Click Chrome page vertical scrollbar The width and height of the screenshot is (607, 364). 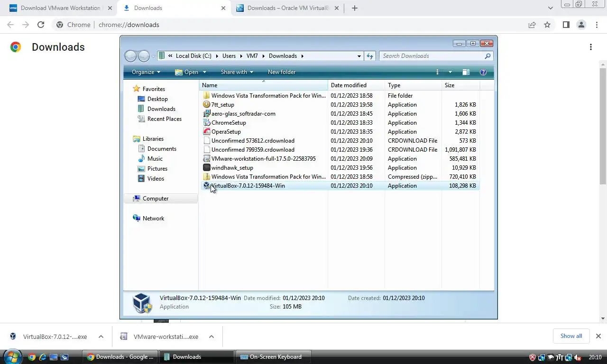tap(603, 126)
